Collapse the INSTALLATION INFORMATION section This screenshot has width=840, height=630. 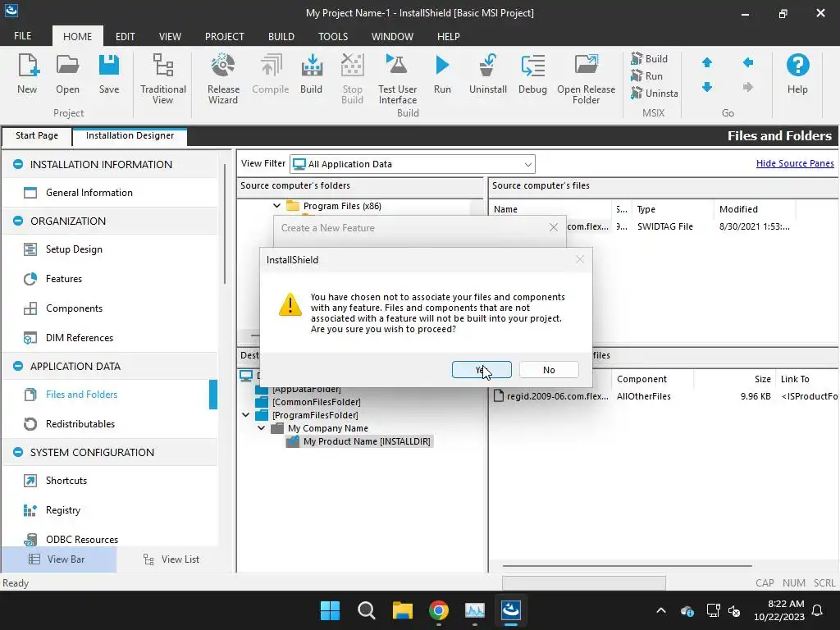tap(18, 164)
